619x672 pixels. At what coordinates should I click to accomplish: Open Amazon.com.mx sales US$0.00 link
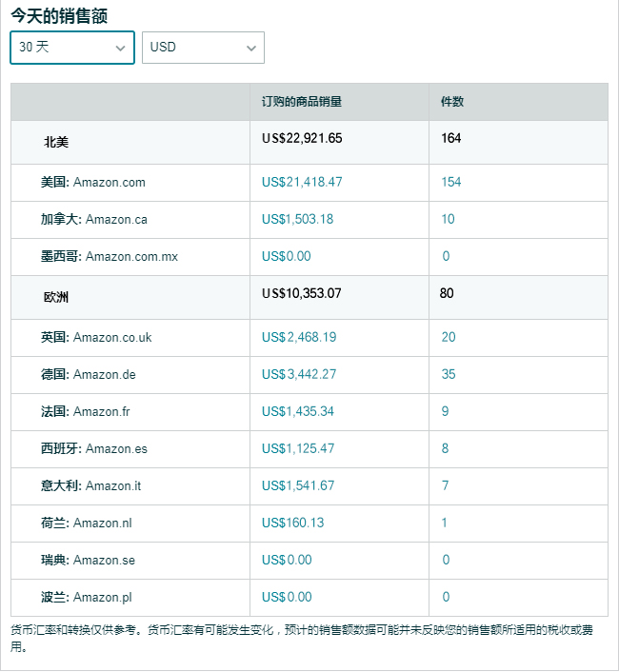(287, 256)
